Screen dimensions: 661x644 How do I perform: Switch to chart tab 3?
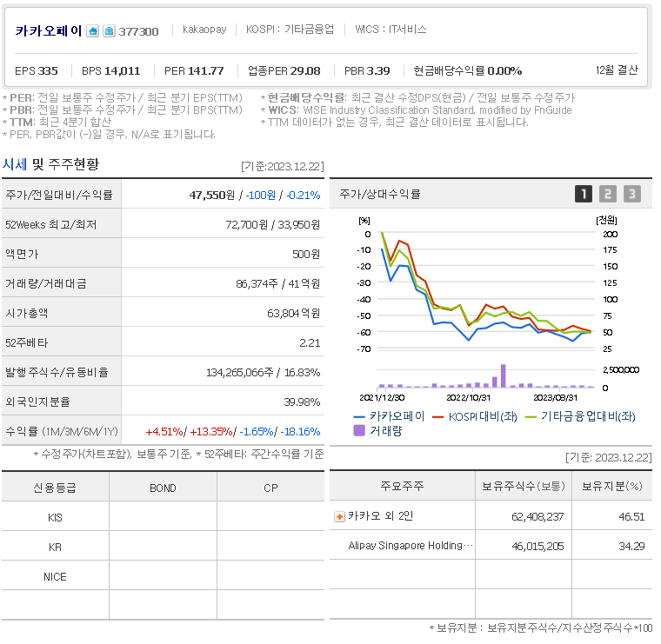(632, 194)
